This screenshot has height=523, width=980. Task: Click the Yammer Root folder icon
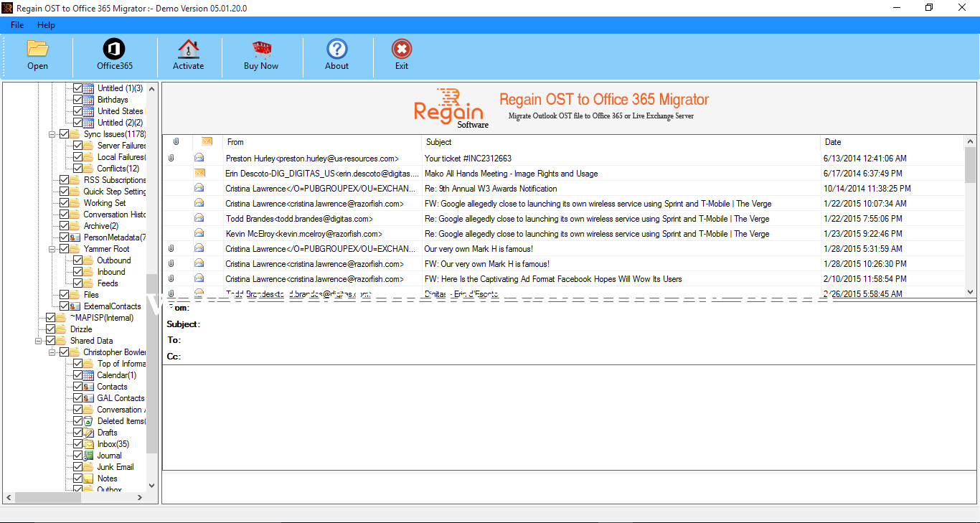click(75, 249)
